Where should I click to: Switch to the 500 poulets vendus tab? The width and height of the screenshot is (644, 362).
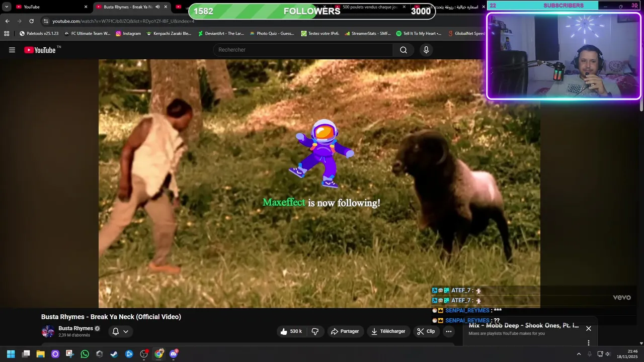pos(370,7)
